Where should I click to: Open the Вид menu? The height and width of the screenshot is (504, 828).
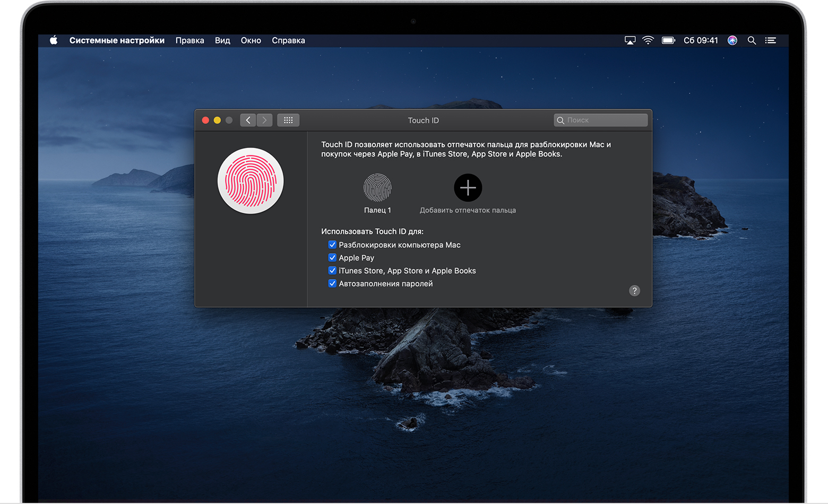pyautogui.click(x=222, y=40)
